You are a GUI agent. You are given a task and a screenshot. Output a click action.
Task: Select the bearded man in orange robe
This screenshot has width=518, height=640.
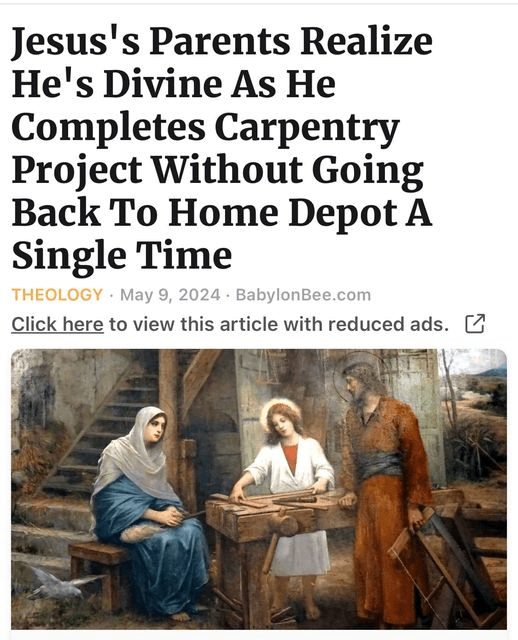click(384, 490)
